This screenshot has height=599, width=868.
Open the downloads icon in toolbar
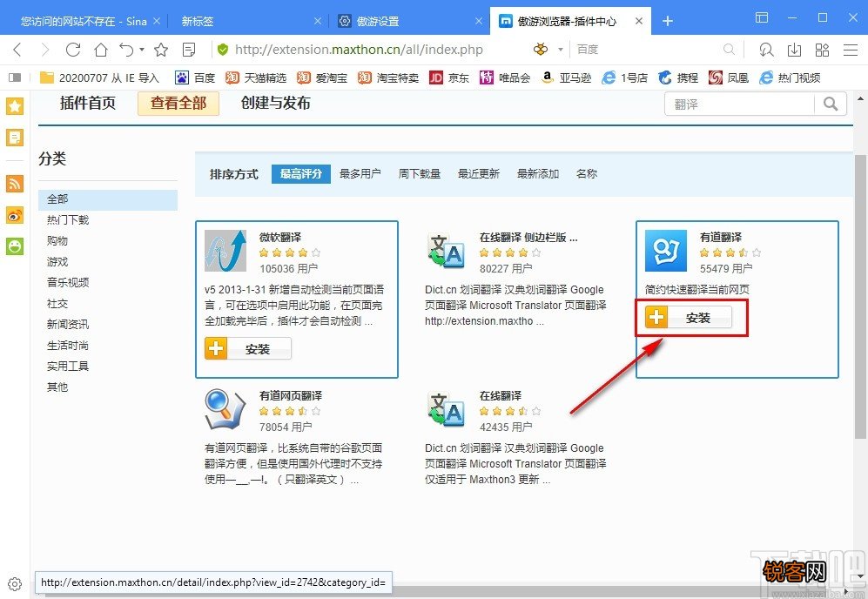pos(794,50)
